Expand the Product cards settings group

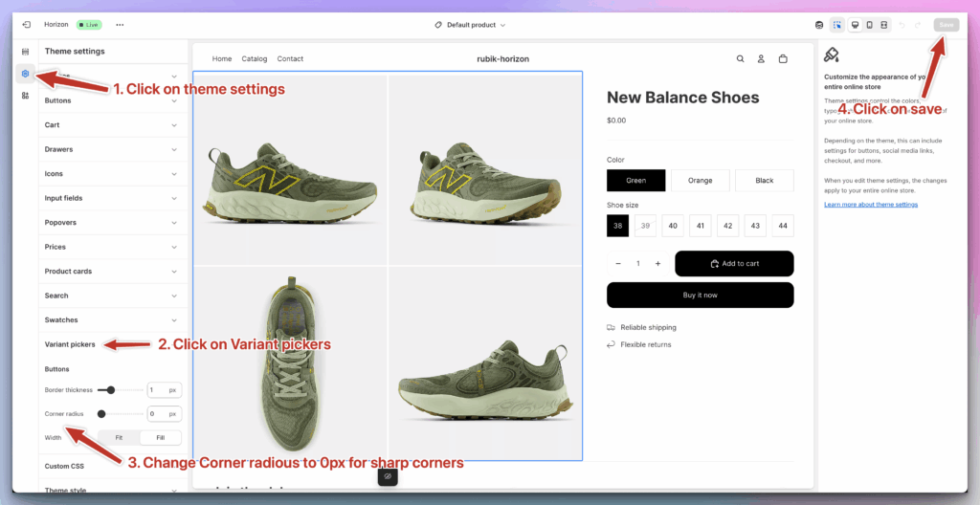tap(113, 272)
